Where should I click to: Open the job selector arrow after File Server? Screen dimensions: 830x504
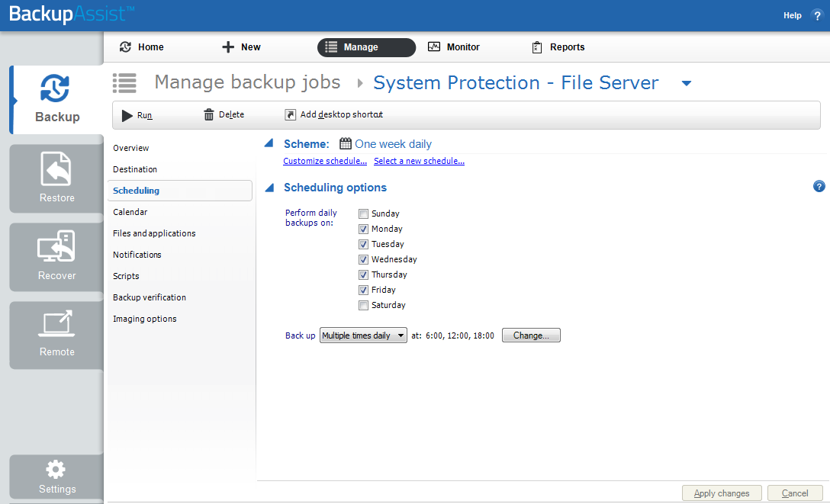(687, 83)
